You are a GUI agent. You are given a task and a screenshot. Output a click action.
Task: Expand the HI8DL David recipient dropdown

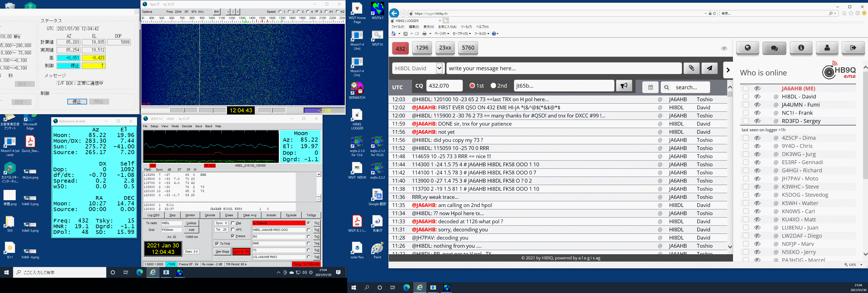click(439, 68)
